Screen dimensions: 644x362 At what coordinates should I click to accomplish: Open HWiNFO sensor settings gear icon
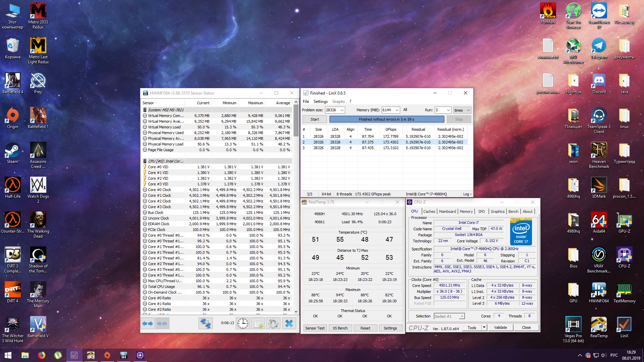(273, 323)
